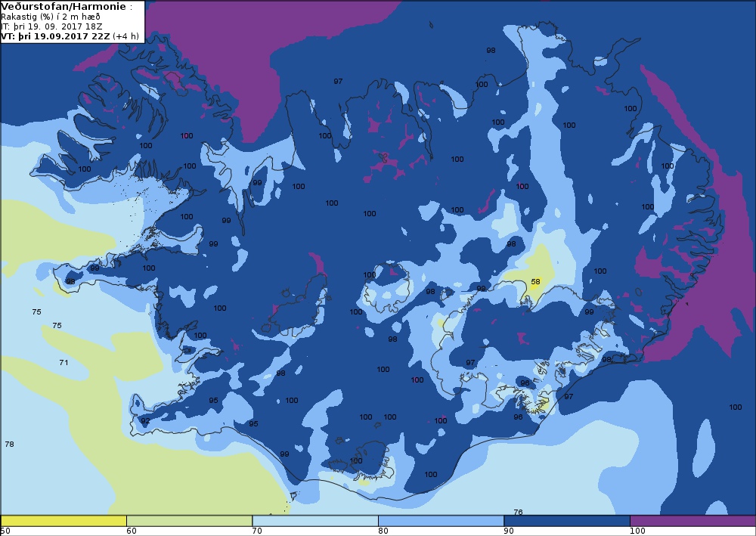Select the light green 60–70 legend band
This screenshot has width=756, height=536.
click(190, 521)
